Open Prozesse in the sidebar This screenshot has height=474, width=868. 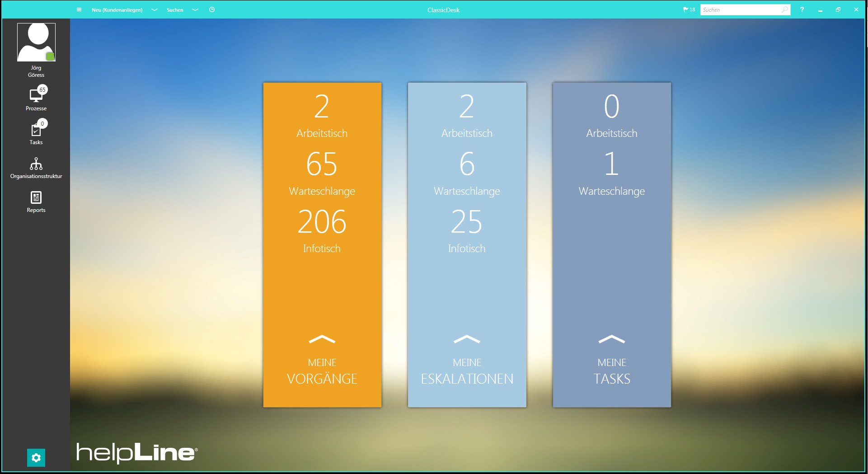[x=36, y=99]
